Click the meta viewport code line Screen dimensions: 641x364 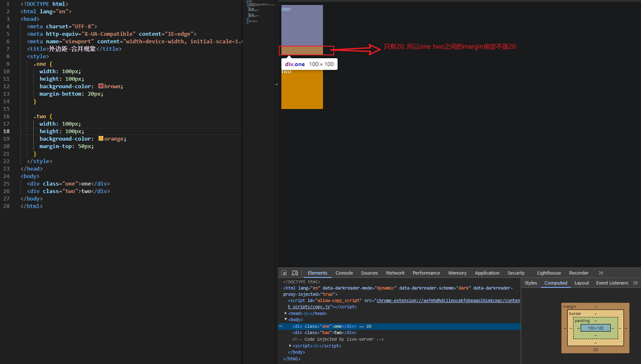coord(135,41)
